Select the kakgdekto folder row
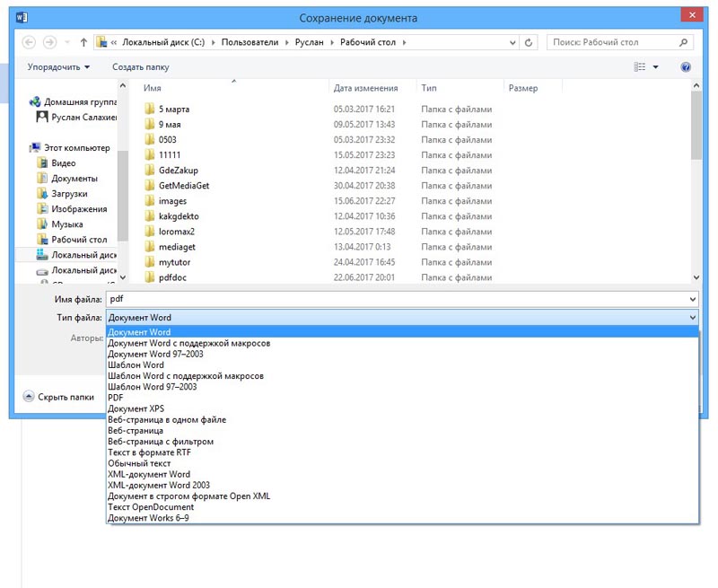This screenshot has height=588, width=718. tap(319, 216)
